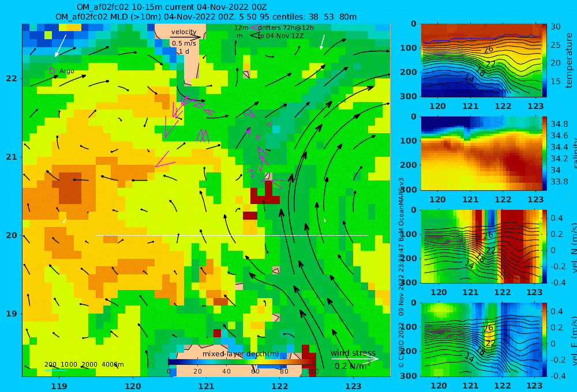Click the "drifters 72h@12h" legend text
The height and width of the screenshot is (392, 577).
click(286, 28)
